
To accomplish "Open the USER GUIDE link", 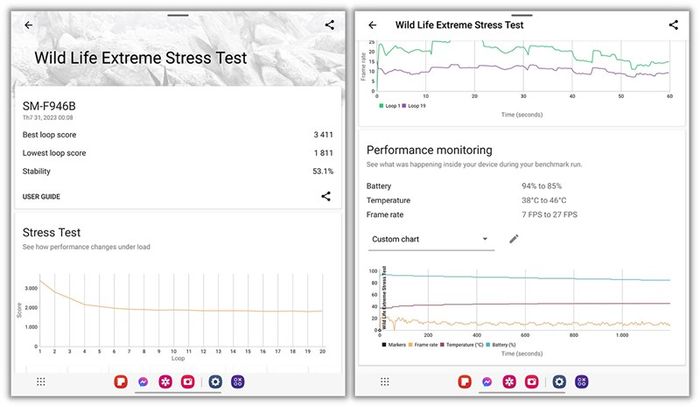I will tap(41, 196).
